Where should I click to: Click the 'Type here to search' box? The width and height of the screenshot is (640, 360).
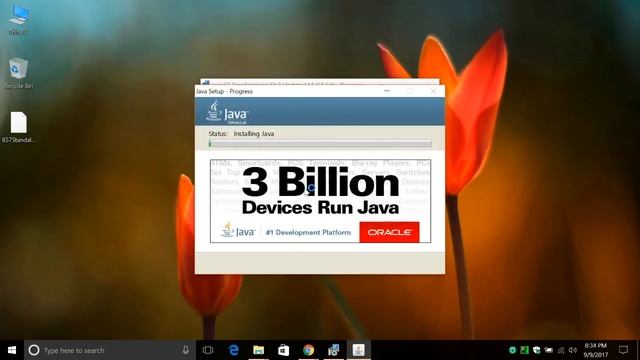point(109,350)
